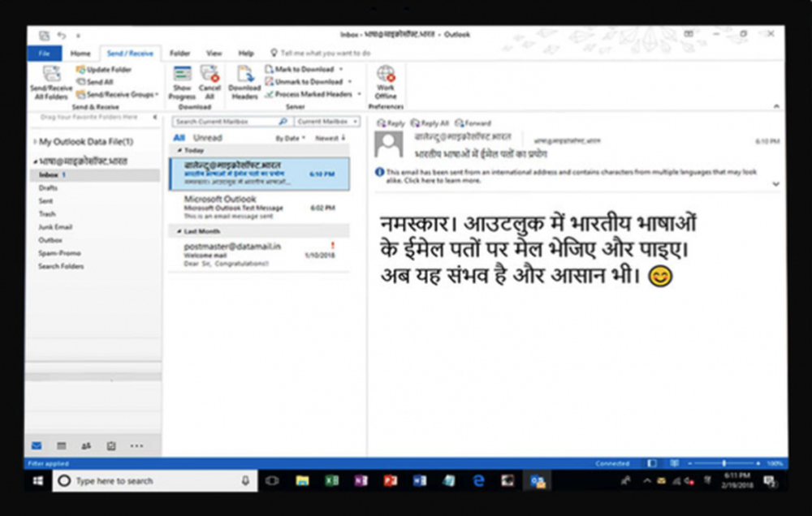Switch to the Folder tab
The height and width of the screenshot is (516, 812).
[x=179, y=54]
